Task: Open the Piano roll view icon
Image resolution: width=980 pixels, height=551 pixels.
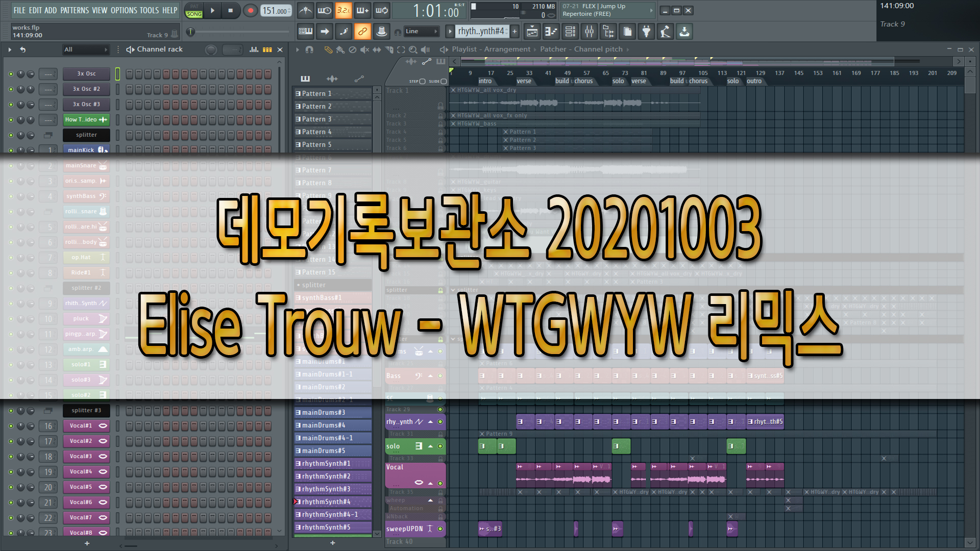Action: (x=551, y=32)
